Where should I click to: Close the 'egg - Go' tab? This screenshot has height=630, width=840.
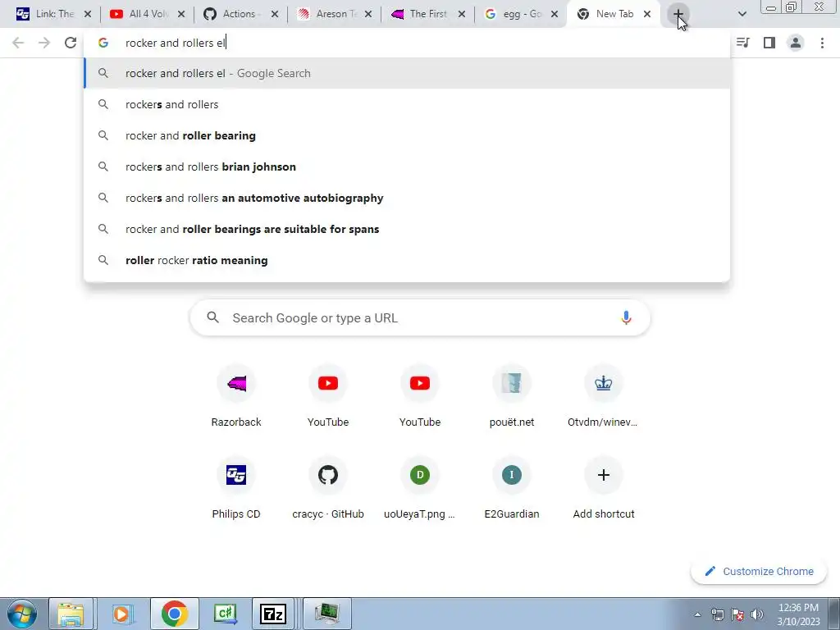pos(555,14)
